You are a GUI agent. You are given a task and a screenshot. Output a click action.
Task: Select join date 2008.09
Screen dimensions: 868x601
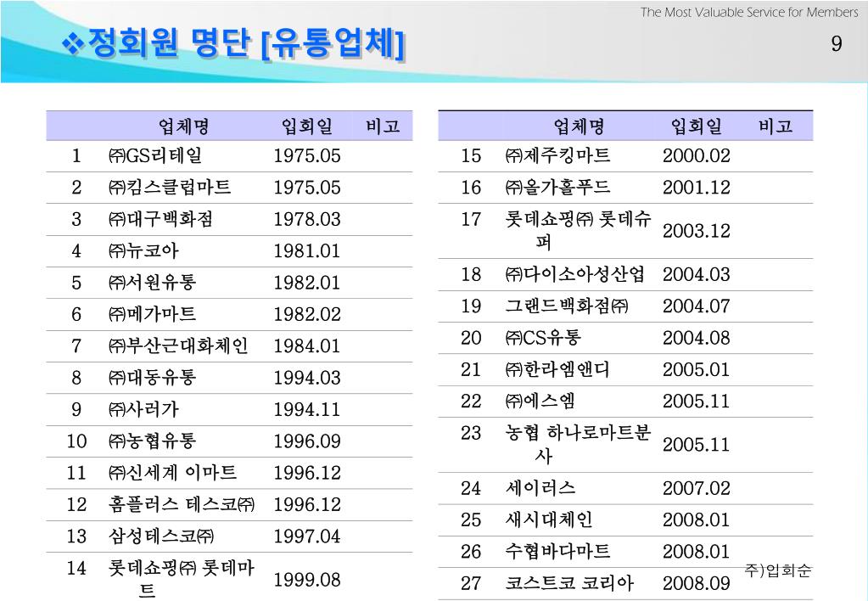697,583
